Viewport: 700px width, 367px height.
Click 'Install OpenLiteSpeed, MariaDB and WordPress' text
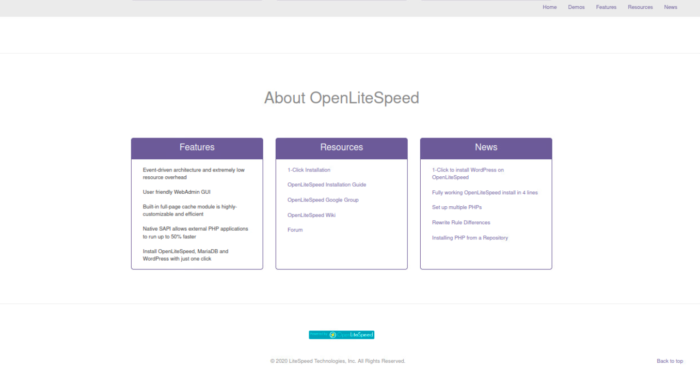click(x=185, y=255)
